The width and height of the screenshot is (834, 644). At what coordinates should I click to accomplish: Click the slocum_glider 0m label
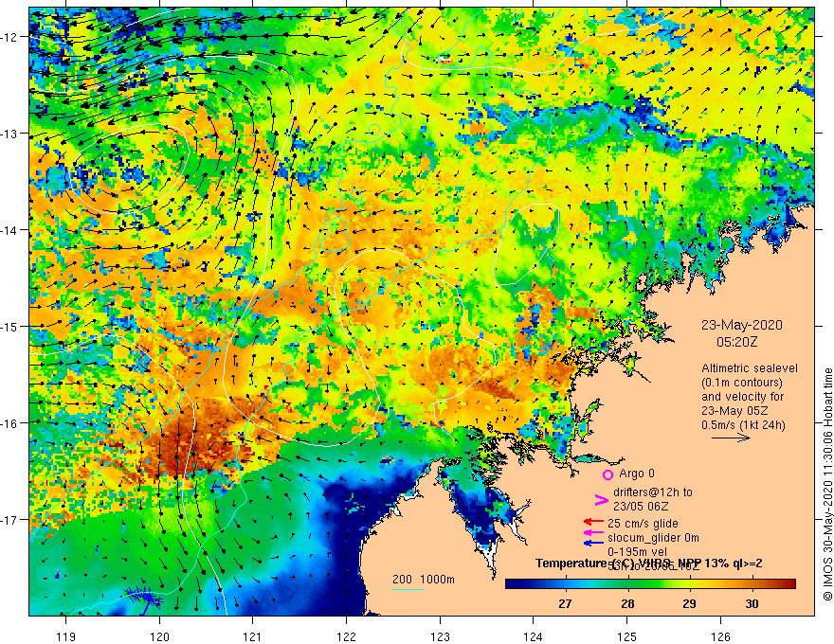(x=653, y=538)
